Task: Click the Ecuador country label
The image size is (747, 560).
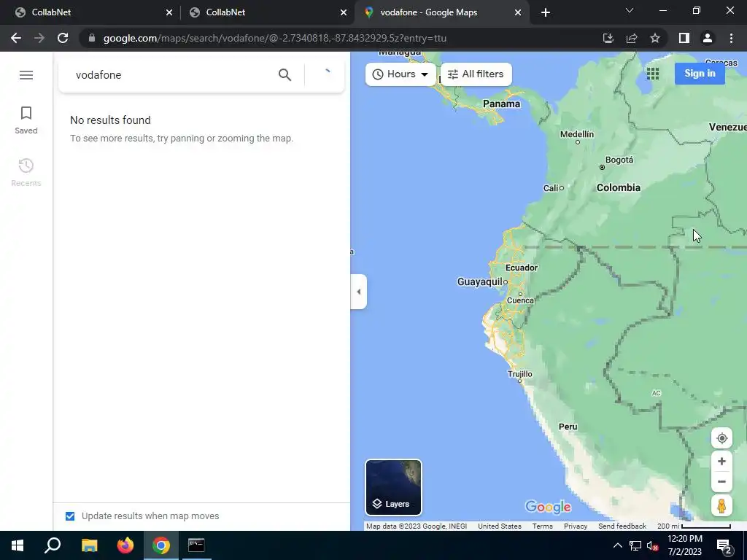Action: (521, 268)
